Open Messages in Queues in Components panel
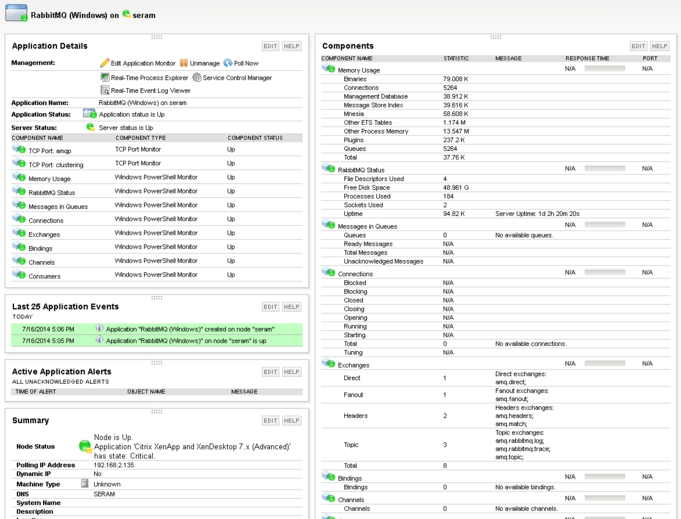Image resolution: width=681 pixels, height=519 pixels. click(367, 226)
